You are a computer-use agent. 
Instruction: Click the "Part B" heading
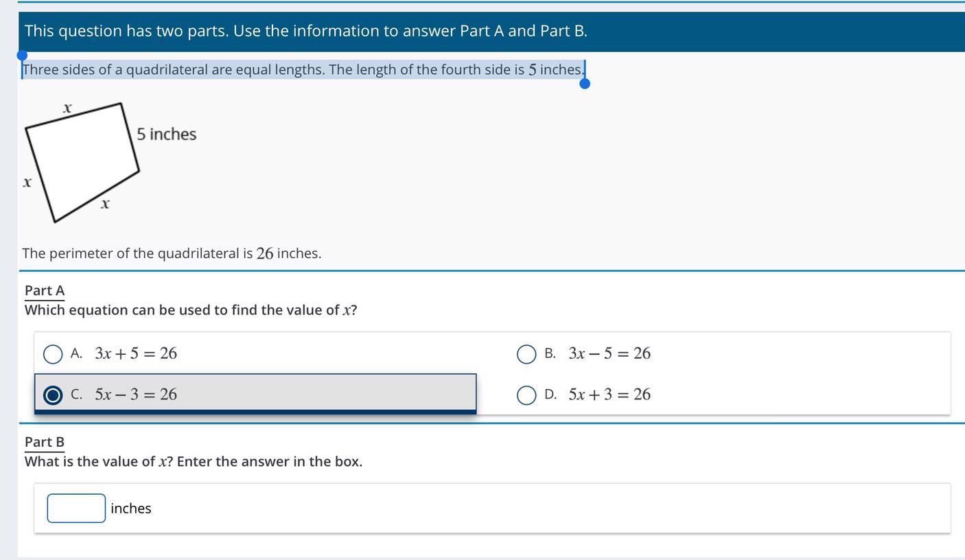coord(45,442)
